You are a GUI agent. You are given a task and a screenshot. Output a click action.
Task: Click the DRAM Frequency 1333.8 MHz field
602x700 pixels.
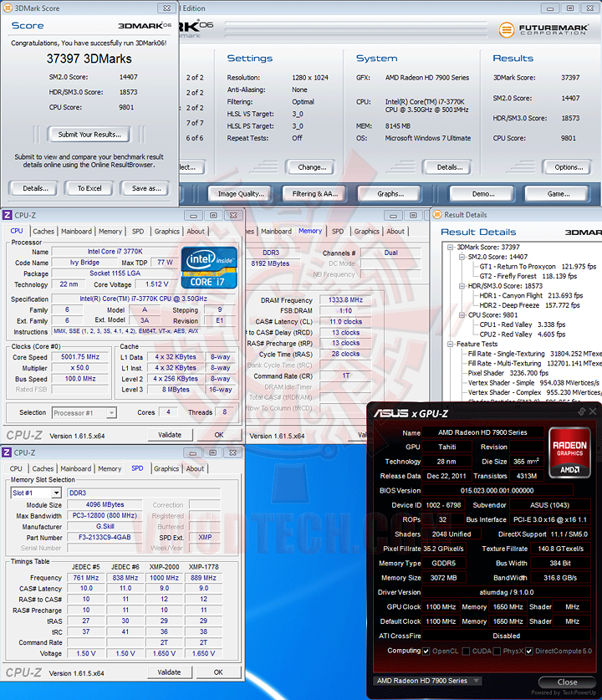click(345, 300)
